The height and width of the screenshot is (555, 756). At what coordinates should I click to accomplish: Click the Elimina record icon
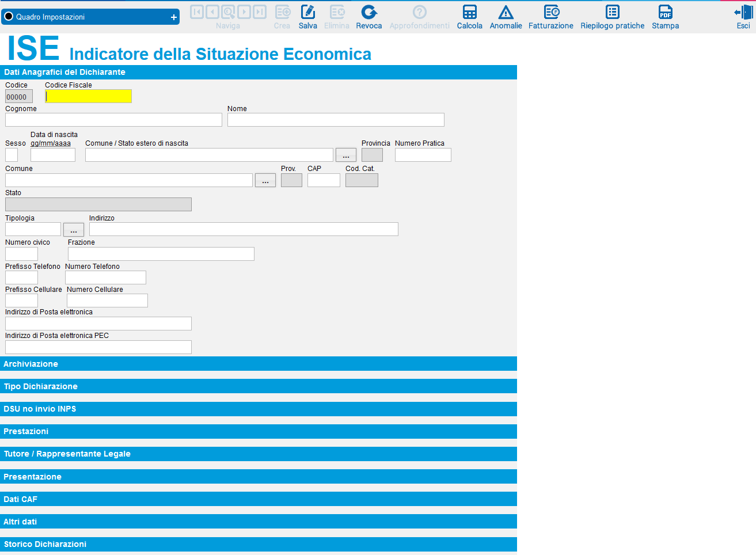[337, 12]
